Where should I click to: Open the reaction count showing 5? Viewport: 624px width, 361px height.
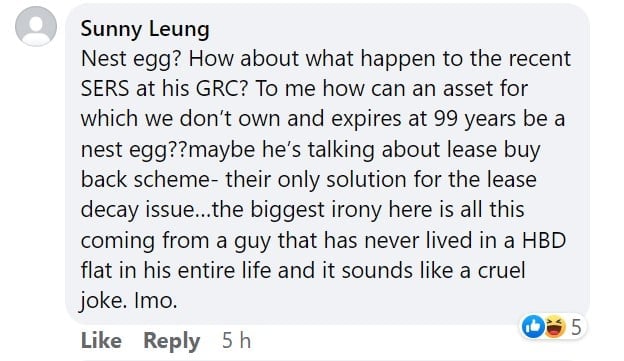point(576,327)
